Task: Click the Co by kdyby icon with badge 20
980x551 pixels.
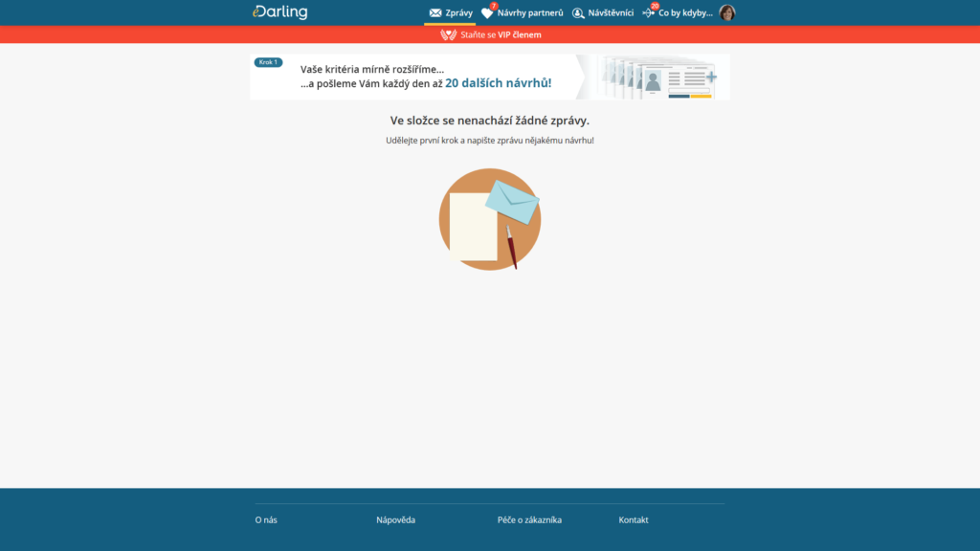Action: click(649, 12)
